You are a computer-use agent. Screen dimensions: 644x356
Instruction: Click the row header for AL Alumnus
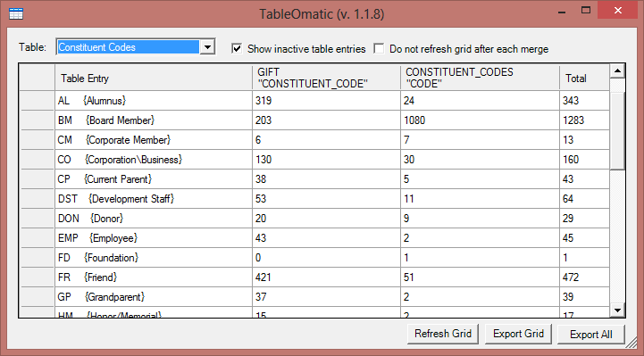tap(37, 101)
